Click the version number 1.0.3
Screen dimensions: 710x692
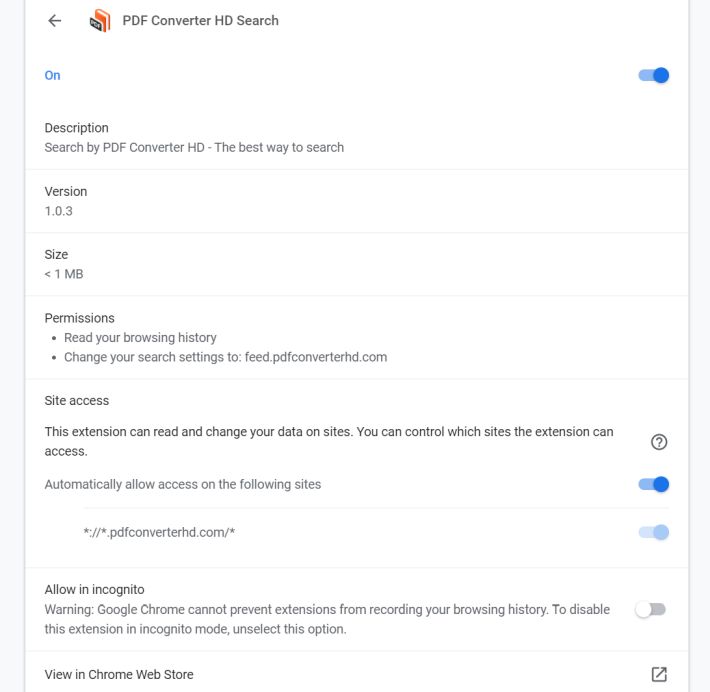point(59,211)
